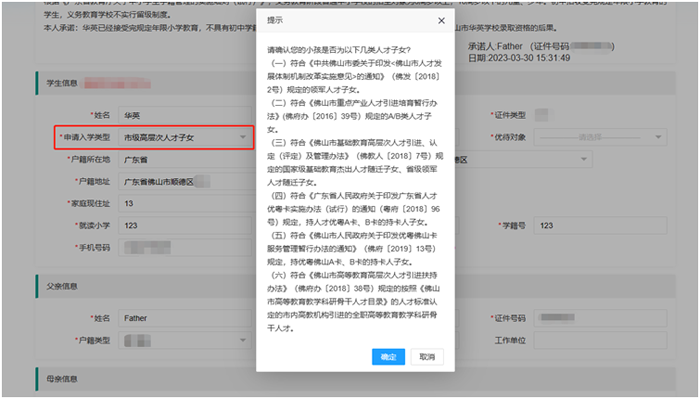
Task: Edit the 户籍所在地 field showing 广东省
Action: (x=187, y=159)
